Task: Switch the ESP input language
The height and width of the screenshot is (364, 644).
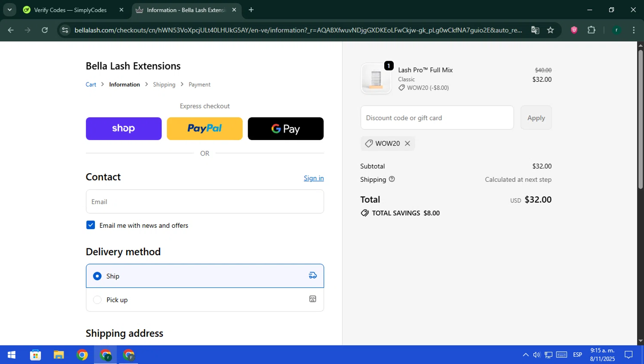Action: [577, 355]
